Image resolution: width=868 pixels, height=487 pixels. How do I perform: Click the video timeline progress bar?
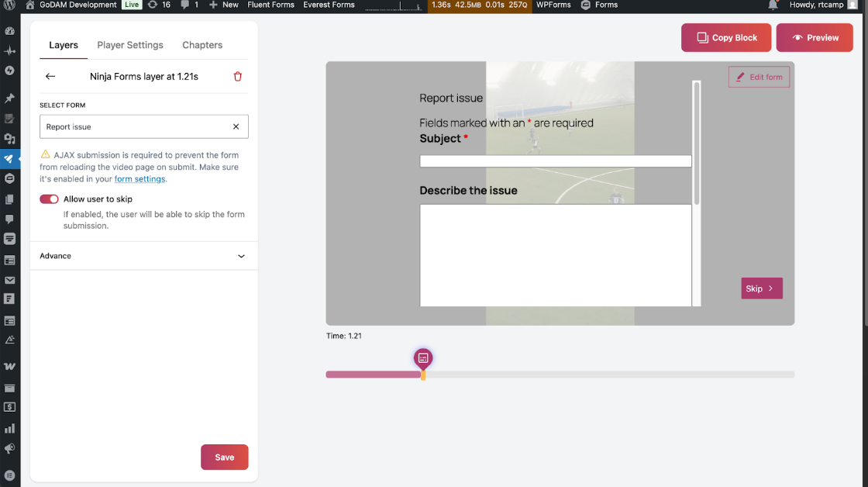(604, 375)
